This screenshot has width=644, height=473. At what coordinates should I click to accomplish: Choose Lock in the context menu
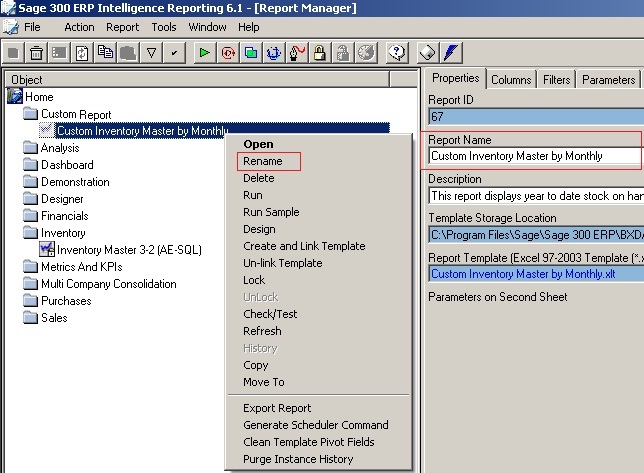(x=254, y=280)
